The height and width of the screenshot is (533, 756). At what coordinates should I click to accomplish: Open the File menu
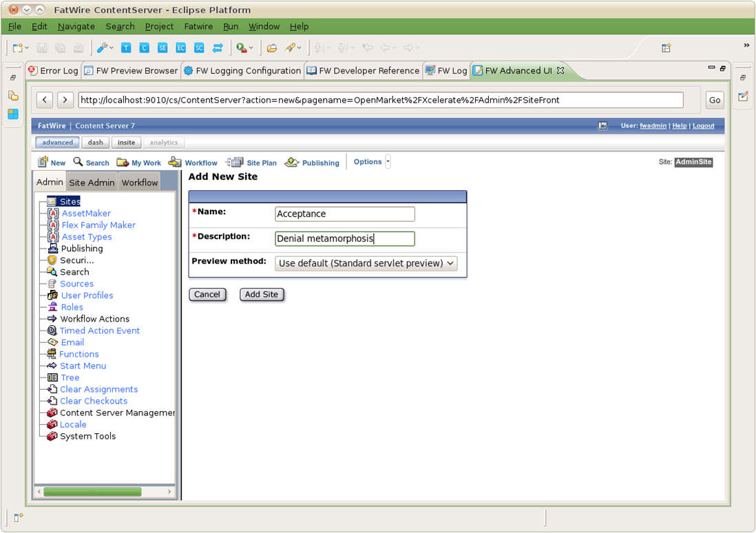pyautogui.click(x=14, y=27)
